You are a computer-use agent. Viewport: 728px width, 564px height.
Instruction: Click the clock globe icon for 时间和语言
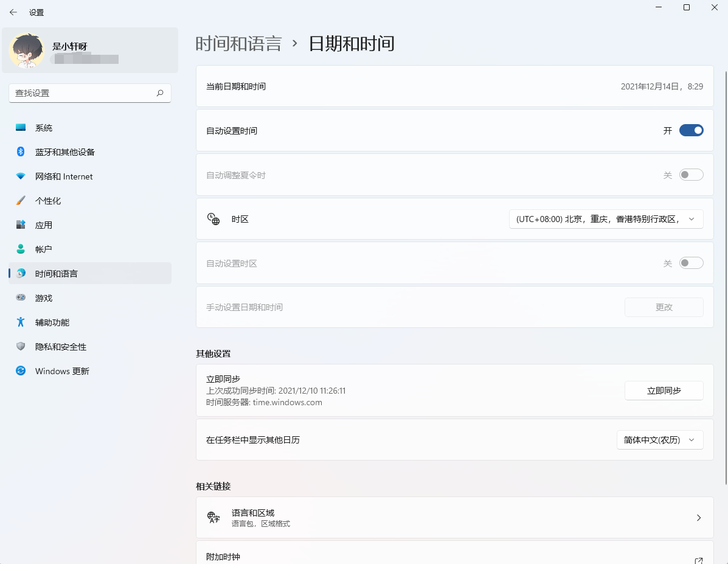point(21,273)
